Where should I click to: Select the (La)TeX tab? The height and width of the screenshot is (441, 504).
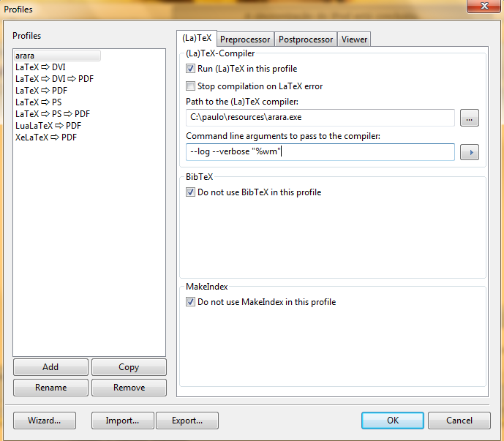coord(197,39)
